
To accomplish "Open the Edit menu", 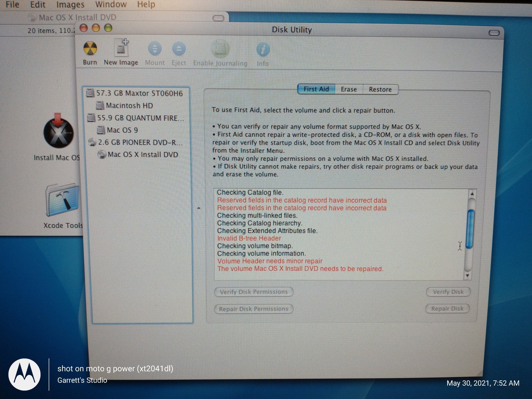I will [38, 5].
